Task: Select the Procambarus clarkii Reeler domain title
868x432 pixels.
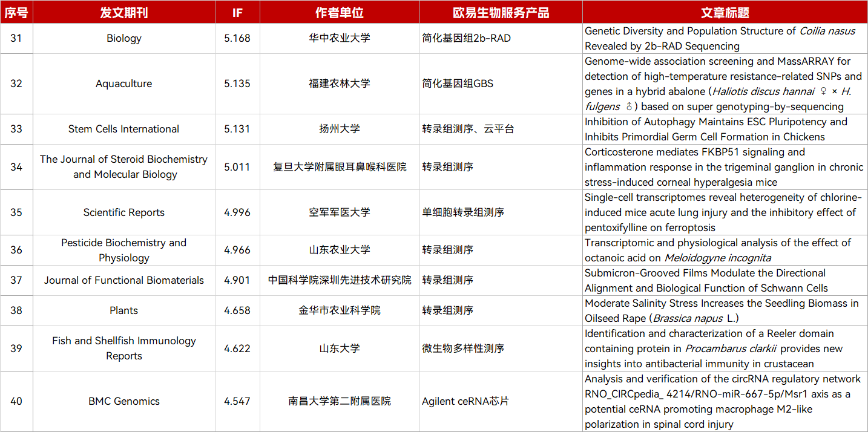Action: (725, 349)
